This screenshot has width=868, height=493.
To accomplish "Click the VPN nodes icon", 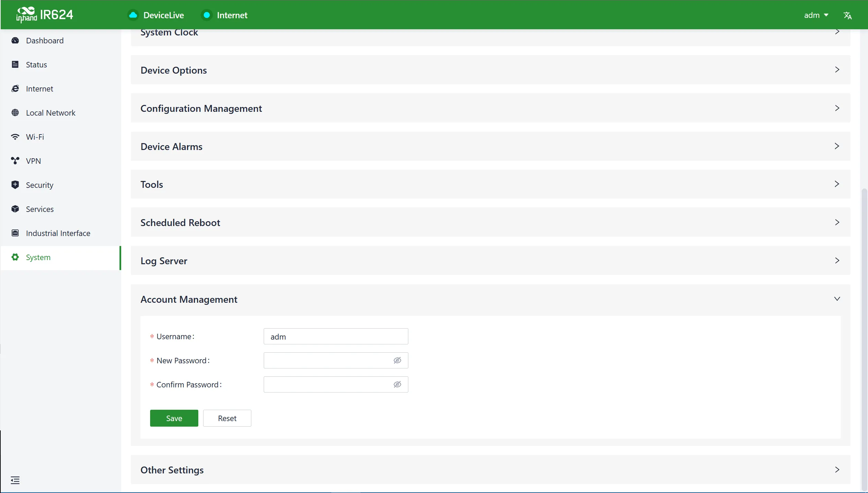I will click(x=15, y=161).
